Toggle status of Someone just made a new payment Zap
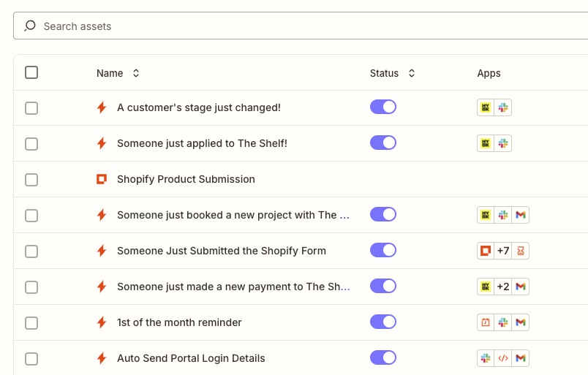This screenshot has width=588, height=375. click(383, 286)
